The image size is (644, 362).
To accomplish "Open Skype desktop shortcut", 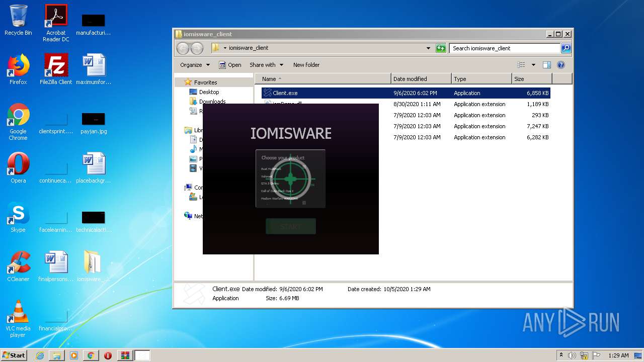I will pyautogui.click(x=18, y=217).
